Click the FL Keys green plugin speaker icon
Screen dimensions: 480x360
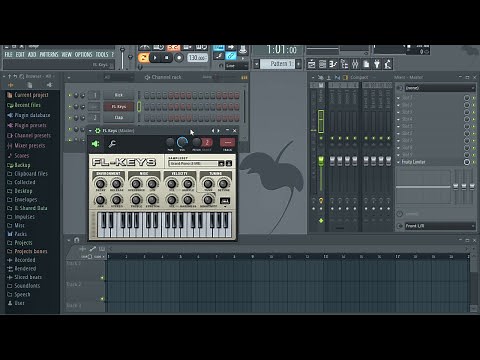96,144
